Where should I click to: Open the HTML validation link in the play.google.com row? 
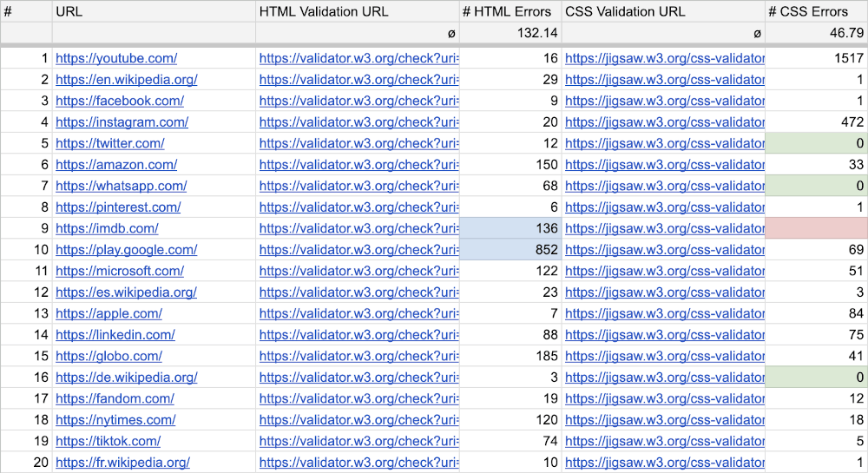[x=358, y=250]
